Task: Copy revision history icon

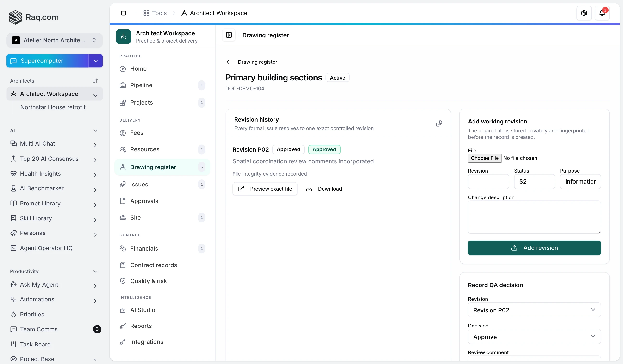Action: point(439,123)
